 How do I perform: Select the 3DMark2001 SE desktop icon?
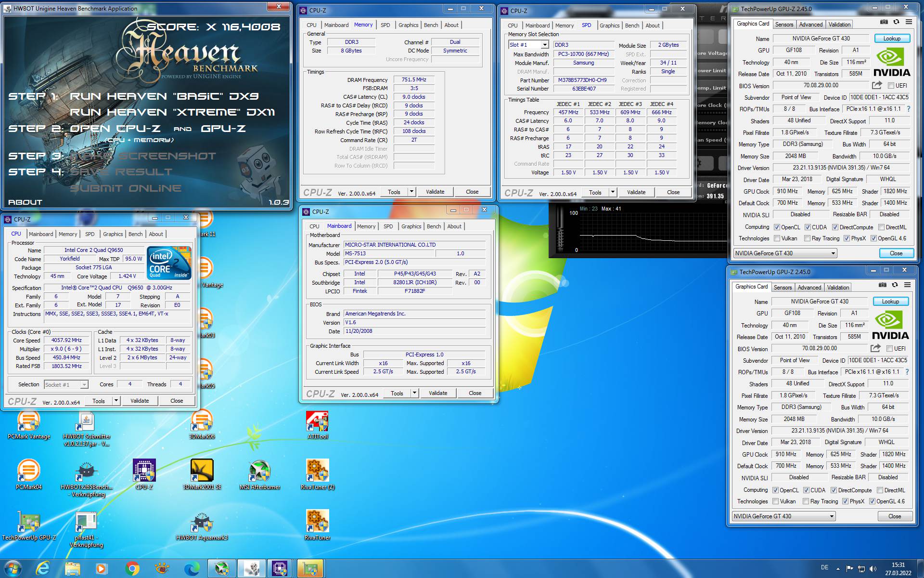click(x=202, y=475)
